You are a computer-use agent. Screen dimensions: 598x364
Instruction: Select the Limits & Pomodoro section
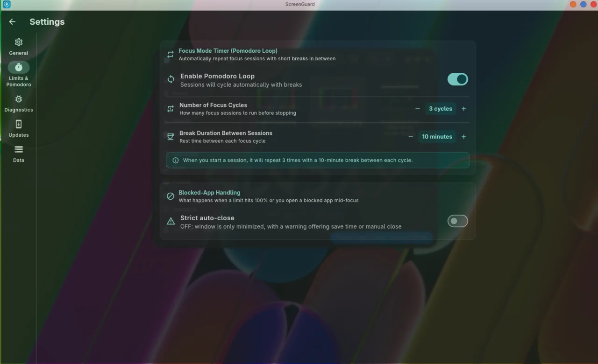[x=19, y=75]
